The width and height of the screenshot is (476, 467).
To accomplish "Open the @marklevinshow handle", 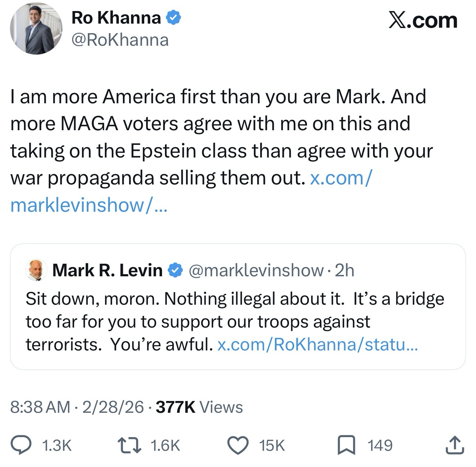I will pyautogui.click(x=256, y=270).
